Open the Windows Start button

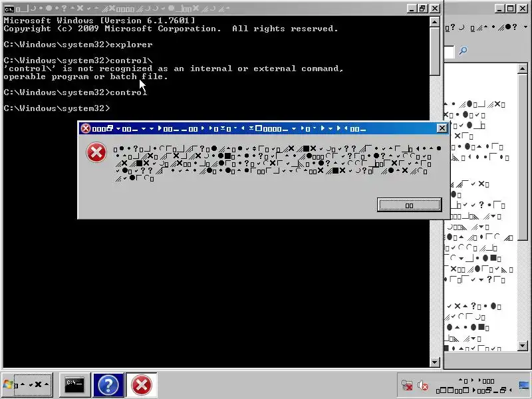click(x=27, y=385)
